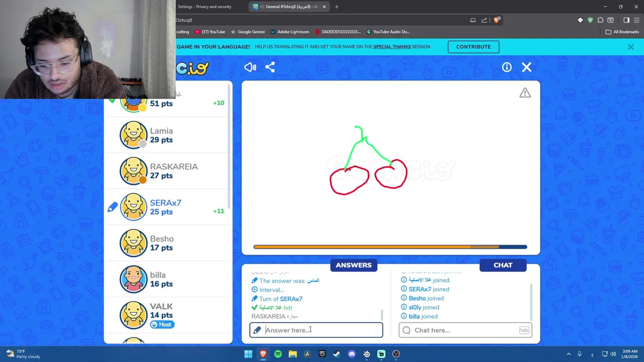The width and height of the screenshot is (644, 362).
Task: Click the Brave Shields lion icon
Action: (497, 20)
